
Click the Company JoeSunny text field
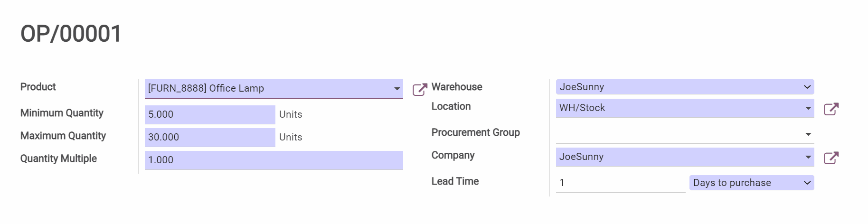678,157
